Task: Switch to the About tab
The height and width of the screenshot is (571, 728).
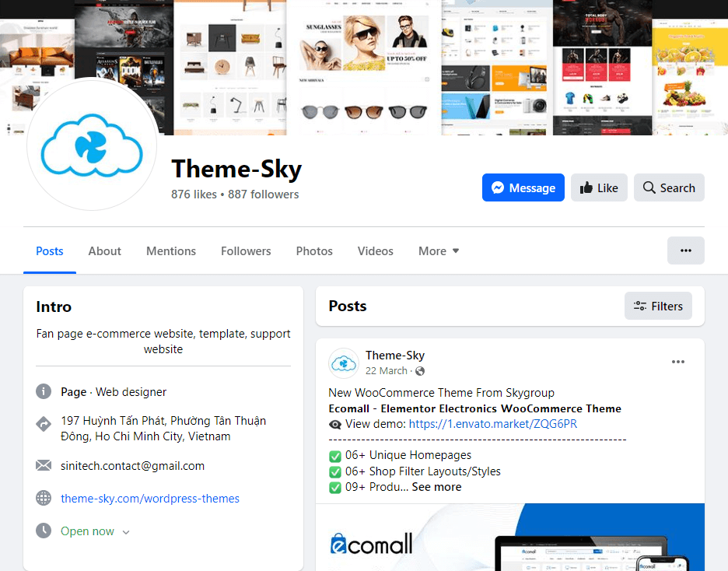Action: pyautogui.click(x=104, y=250)
